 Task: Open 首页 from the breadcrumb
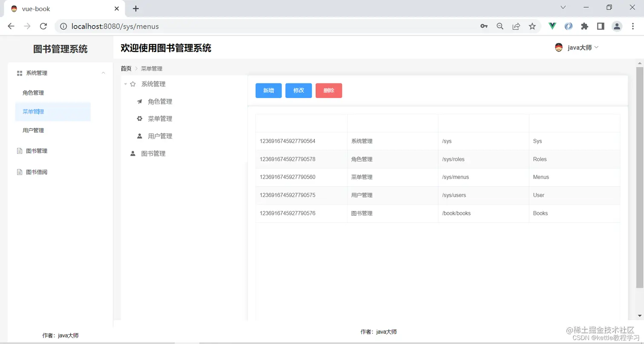point(126,68)
